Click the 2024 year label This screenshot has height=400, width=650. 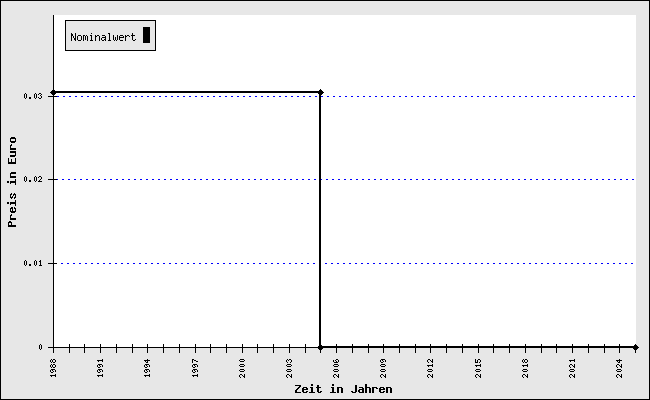tap(619, 368)
